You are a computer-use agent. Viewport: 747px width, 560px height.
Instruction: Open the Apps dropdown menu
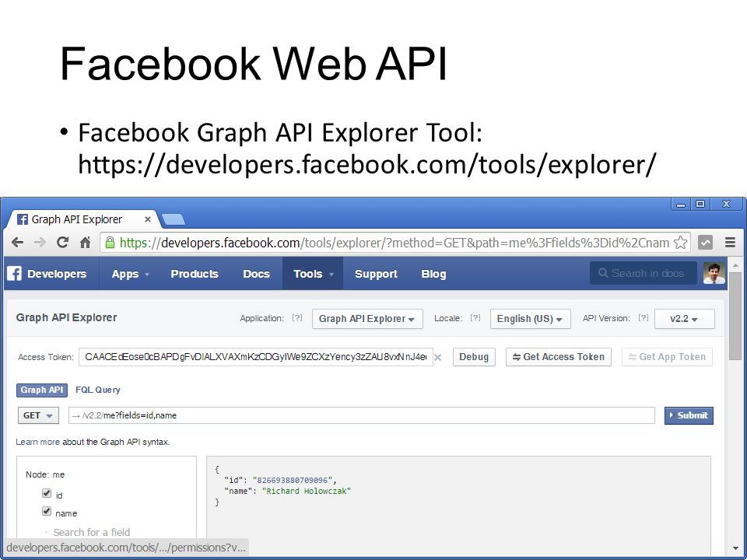point(130,274)
